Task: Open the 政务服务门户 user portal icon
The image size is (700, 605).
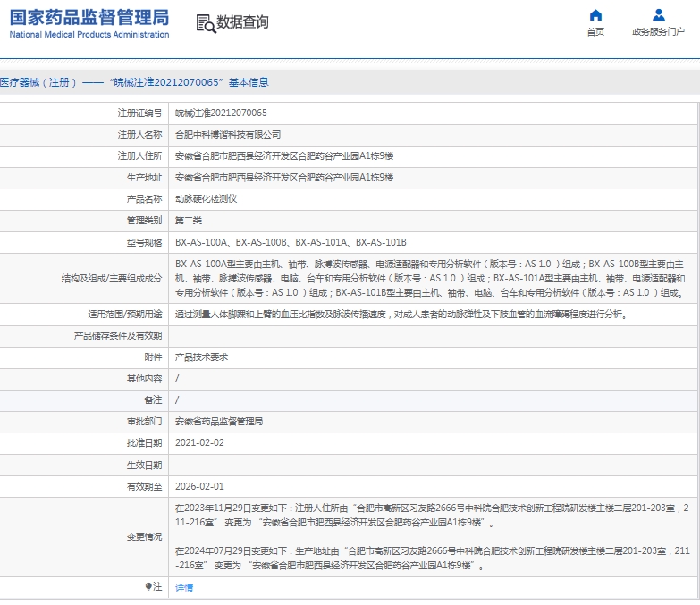Action: click(x=659, y=15)
